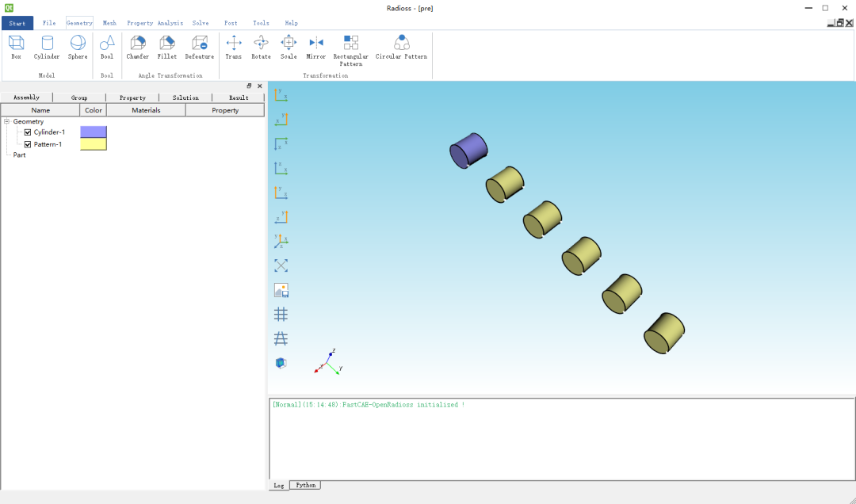
Task: Open the Circular Pattern tool
Action: click(x=401, y=47)
